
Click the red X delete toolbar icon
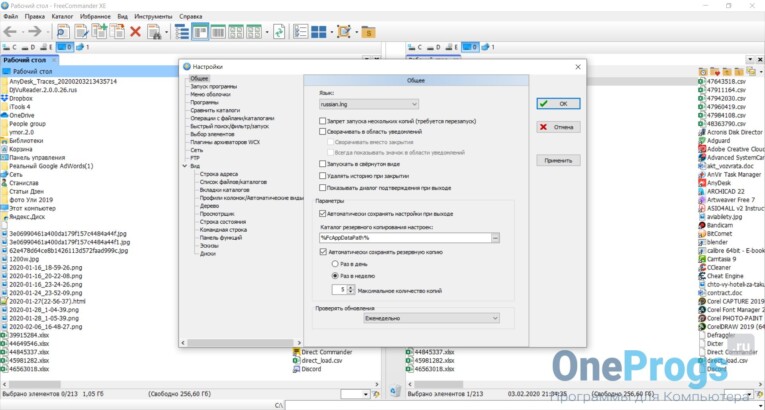135,32
